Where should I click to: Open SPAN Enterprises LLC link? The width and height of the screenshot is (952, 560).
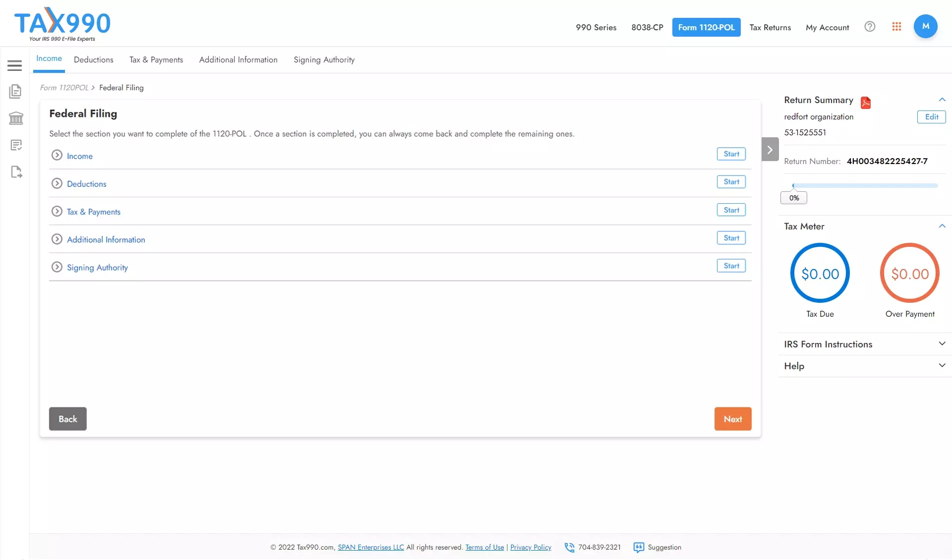point(371,547)
